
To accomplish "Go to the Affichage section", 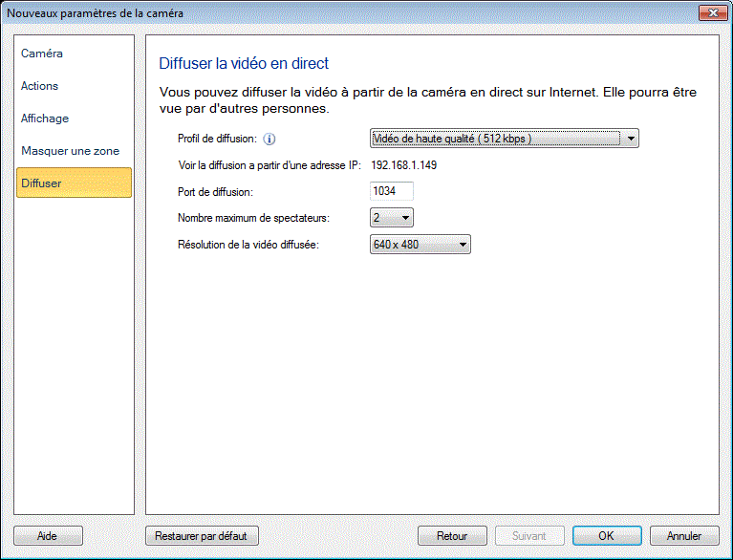I will (x=45, y=118).
